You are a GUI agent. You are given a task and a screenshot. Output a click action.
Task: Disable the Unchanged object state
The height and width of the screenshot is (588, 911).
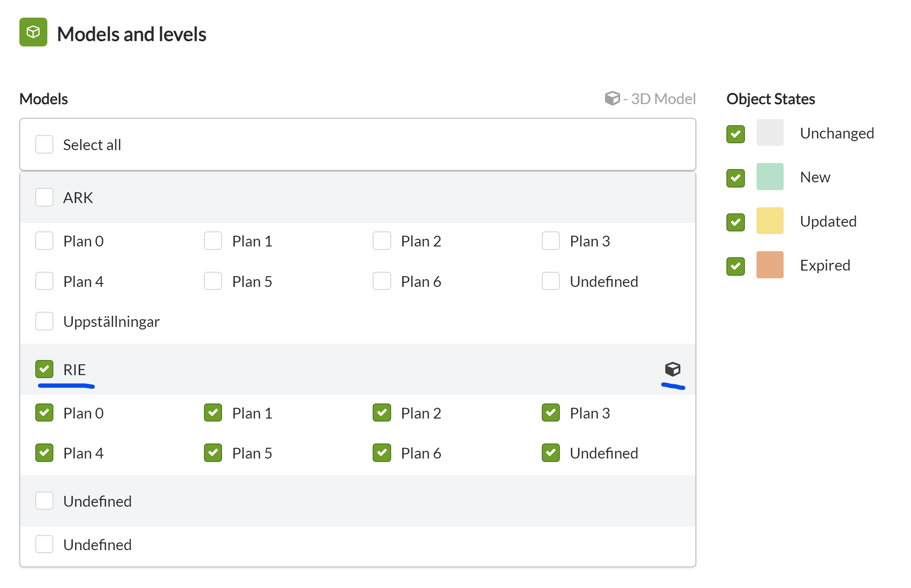pos(735,134)
